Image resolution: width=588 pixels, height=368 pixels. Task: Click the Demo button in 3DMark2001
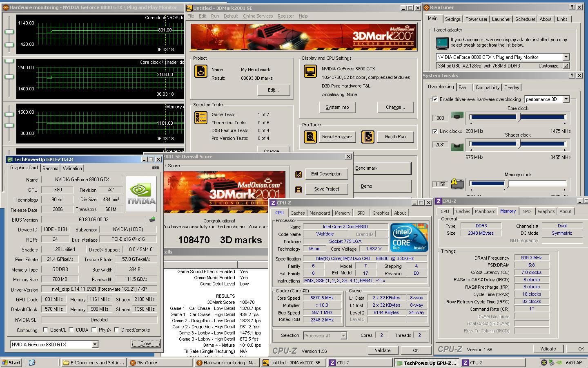(381, 186)
